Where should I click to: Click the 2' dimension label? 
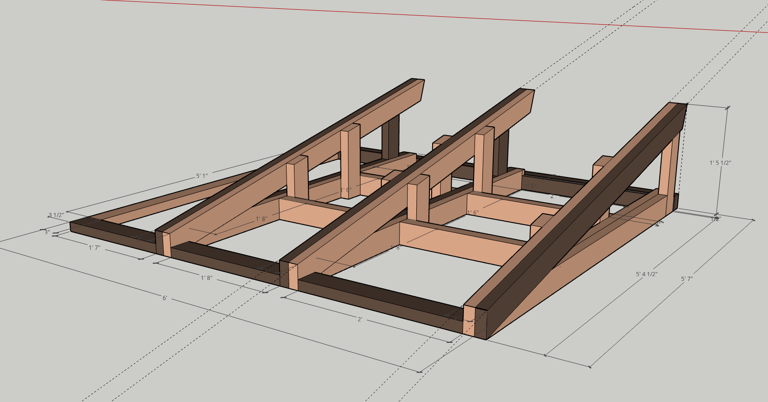(x=359, y=319)
